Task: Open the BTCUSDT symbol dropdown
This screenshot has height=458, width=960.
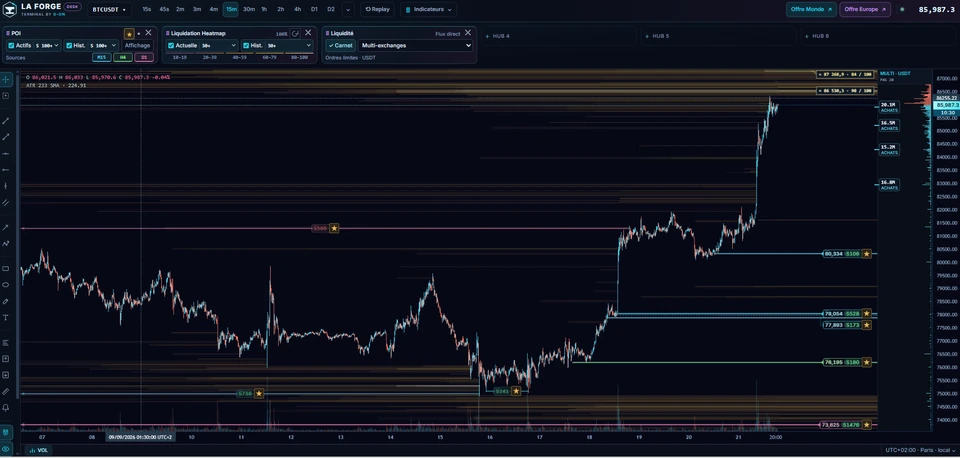Action: click(x=109, y=9)
